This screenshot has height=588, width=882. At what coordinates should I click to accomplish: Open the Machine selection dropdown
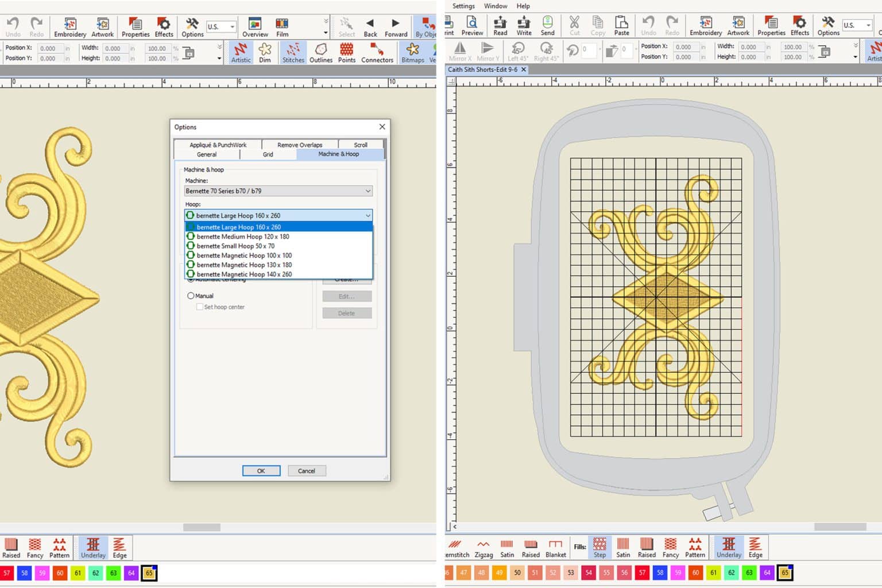(x=277, y=191)
